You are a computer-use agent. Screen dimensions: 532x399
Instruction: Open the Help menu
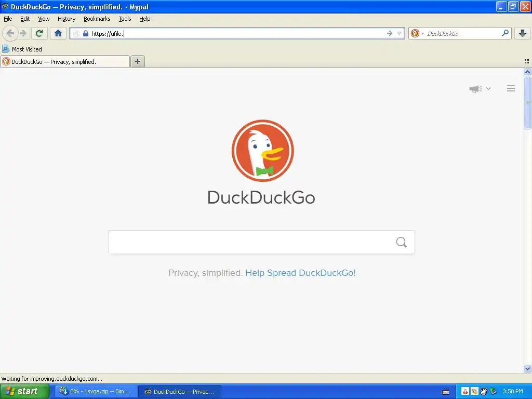(x=145, y=19)
